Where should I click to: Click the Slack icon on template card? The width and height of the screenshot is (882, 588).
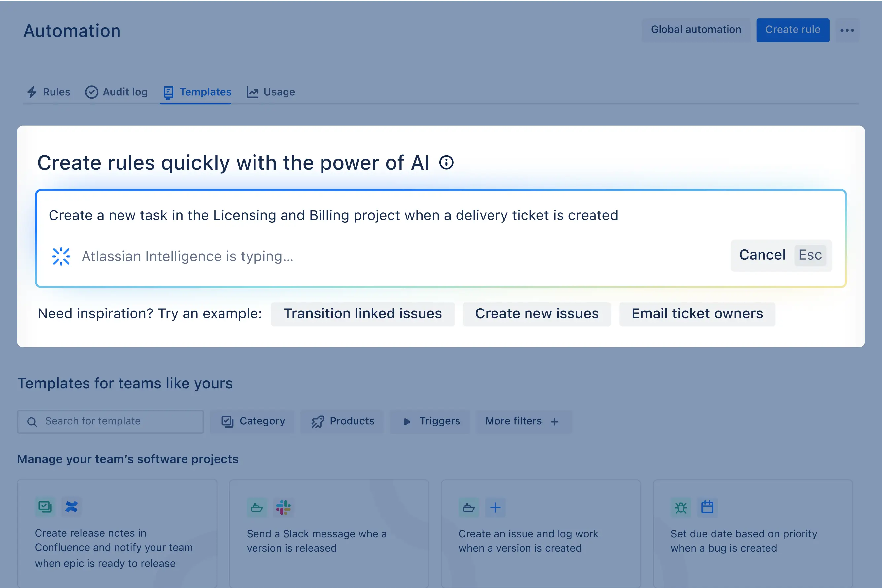[x=283, y=507]
